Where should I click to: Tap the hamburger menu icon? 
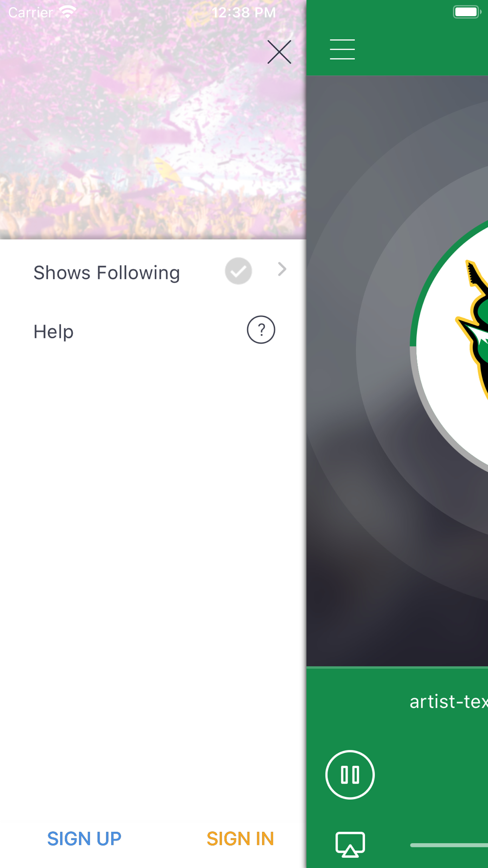[342, 49]
